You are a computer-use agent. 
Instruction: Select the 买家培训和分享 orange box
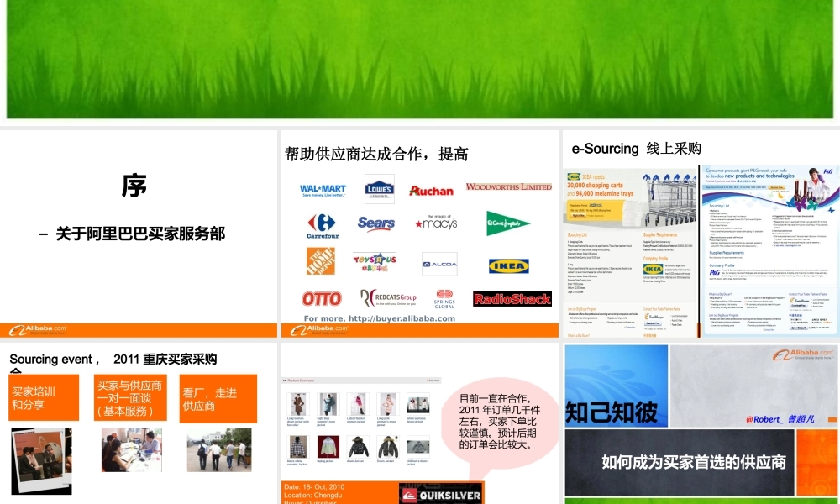[x=44, y=398]
